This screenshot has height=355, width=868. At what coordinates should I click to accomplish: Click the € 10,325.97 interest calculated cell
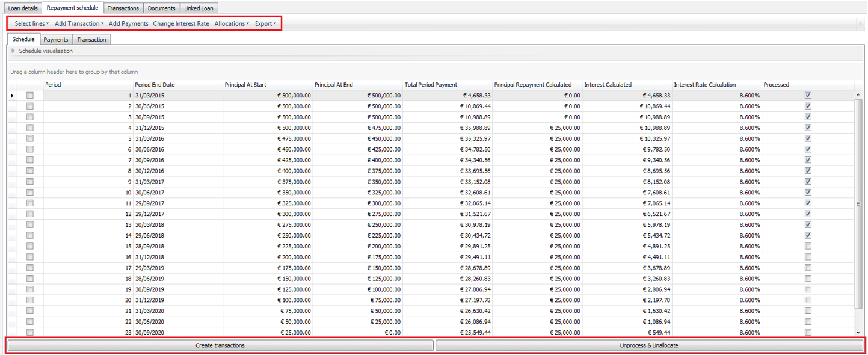pyautogui.click(x=627, y=139)
